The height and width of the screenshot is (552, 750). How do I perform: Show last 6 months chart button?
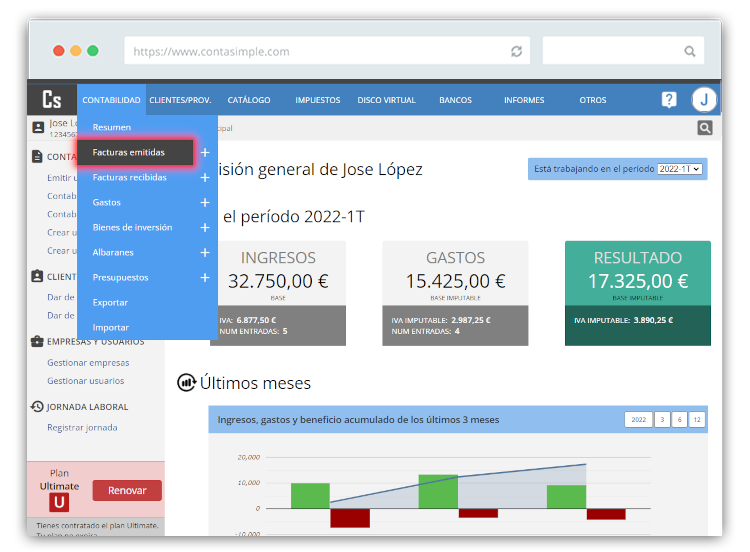679,420
